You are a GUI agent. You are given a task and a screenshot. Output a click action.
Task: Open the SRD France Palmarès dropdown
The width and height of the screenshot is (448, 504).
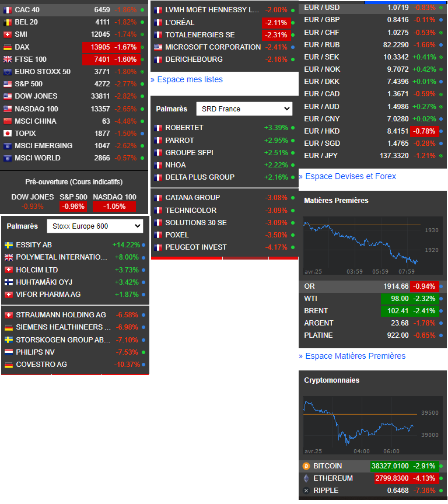pyautogui.click(x=244, y=109)
